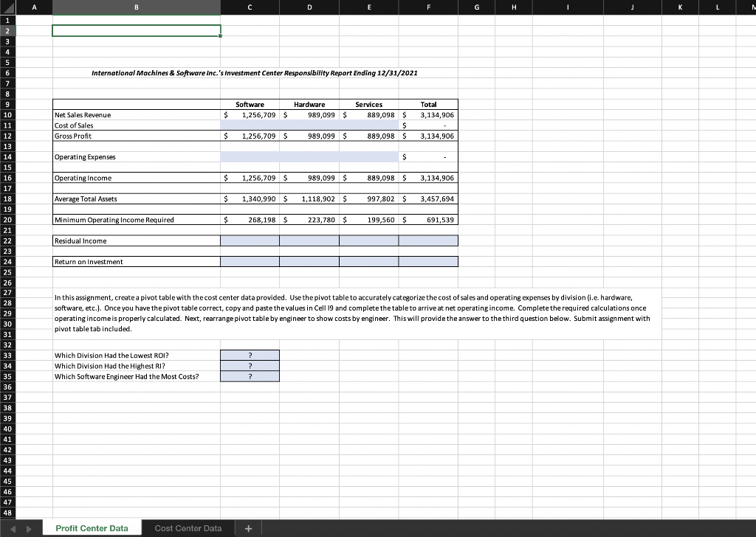Click the select-all corner above row 1
Screen dimensions: 756x537
click(x=7, y=7)
